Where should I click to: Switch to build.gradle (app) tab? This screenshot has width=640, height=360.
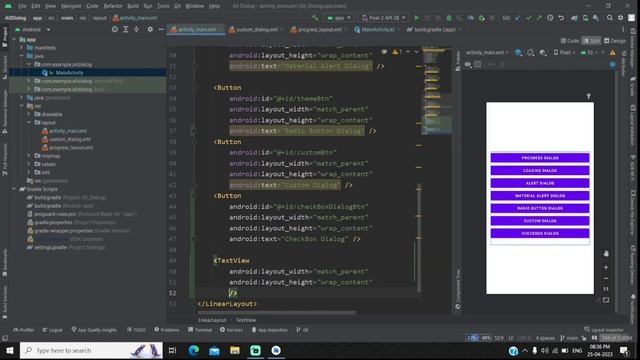click(433, 29)
